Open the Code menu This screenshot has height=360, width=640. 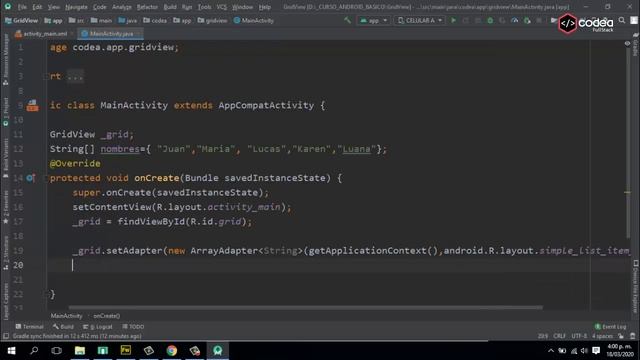(x=100, y=7)
